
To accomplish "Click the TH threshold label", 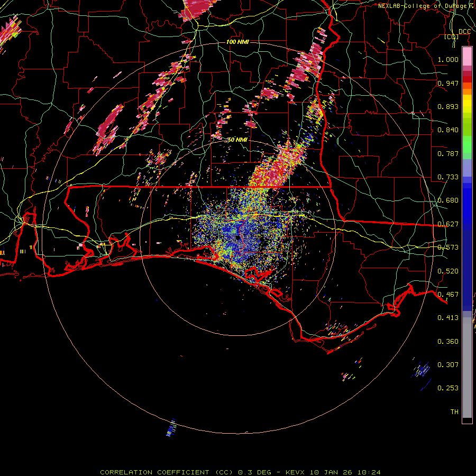I will [x=454, y=412].
